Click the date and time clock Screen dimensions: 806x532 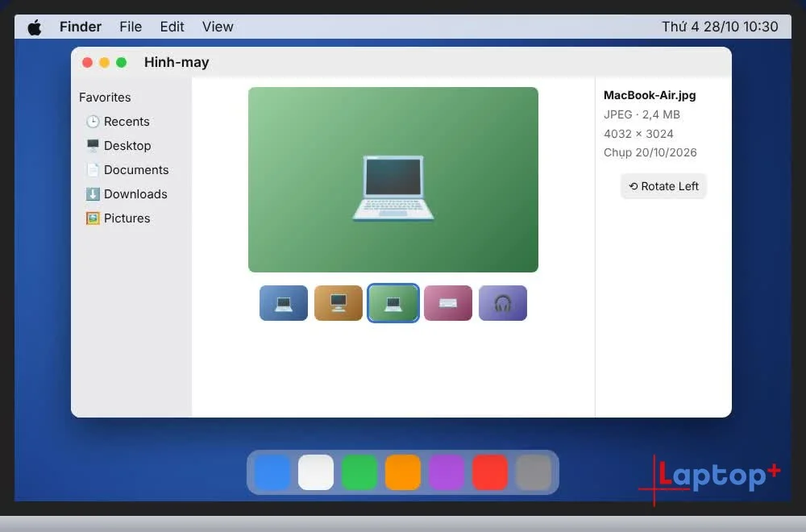point(720,27)
